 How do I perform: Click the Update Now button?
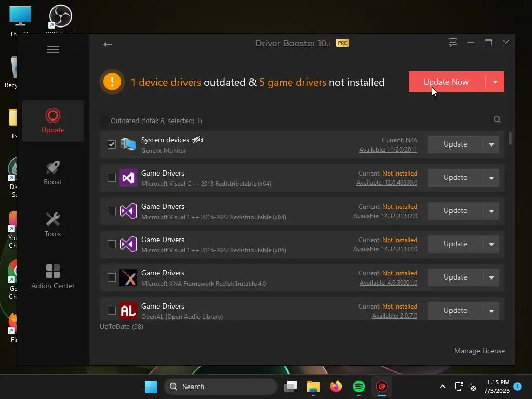pos(447,82)
